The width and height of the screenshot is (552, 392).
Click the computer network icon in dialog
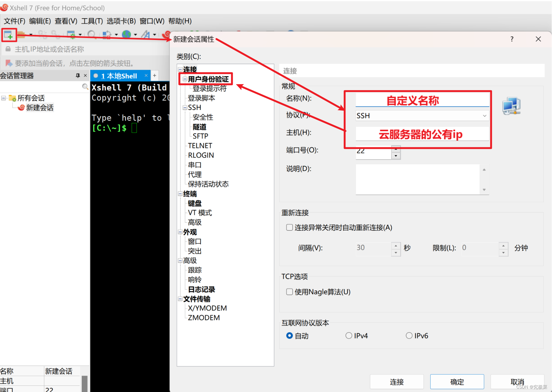coord(511,106)
